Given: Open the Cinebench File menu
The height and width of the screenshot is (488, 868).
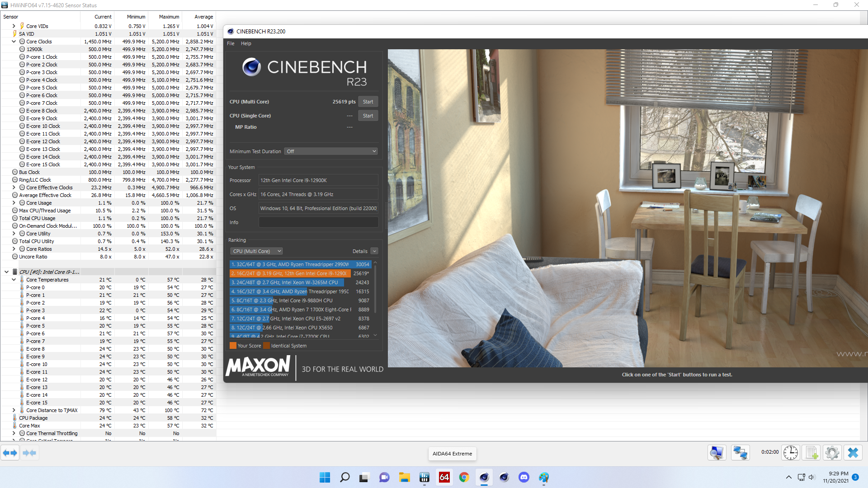Looking at the screenshot, I should pyautogui.click(x=231, y=43).
